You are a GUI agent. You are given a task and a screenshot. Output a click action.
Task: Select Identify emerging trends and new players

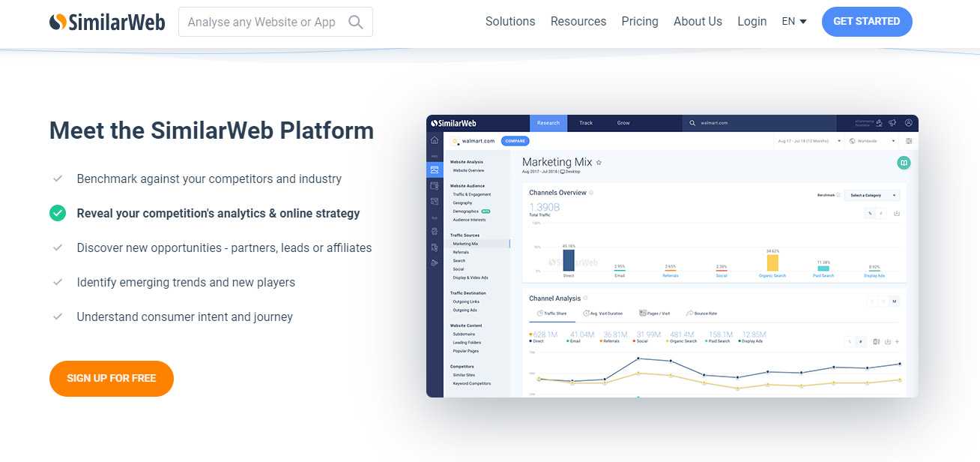[186, 283]
